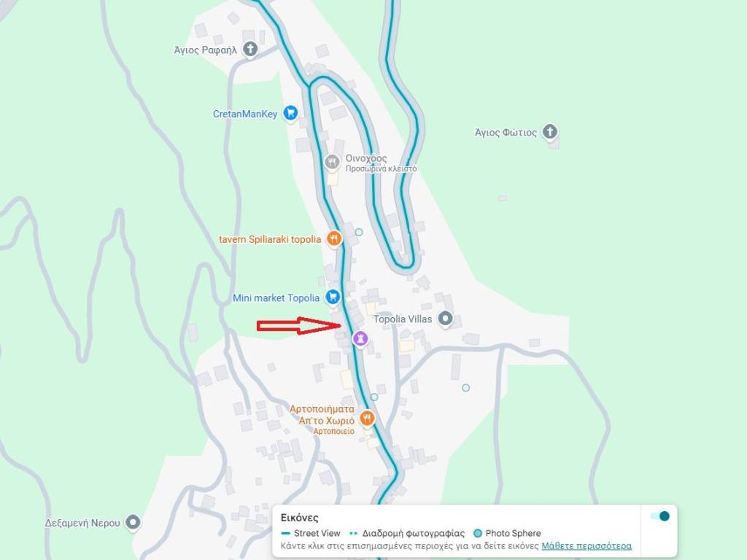This screenshot has height=560, width=747.
Task: Toggle the Εικόνες imagery layer switch
Action: click(660, 516)
